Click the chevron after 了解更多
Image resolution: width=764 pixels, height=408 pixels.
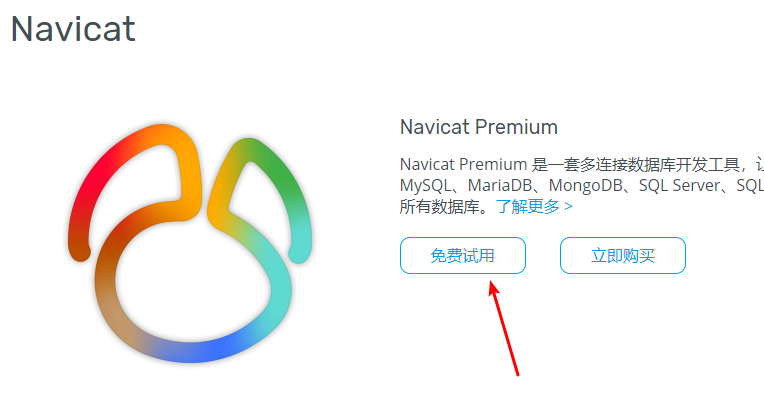[568, 207]
